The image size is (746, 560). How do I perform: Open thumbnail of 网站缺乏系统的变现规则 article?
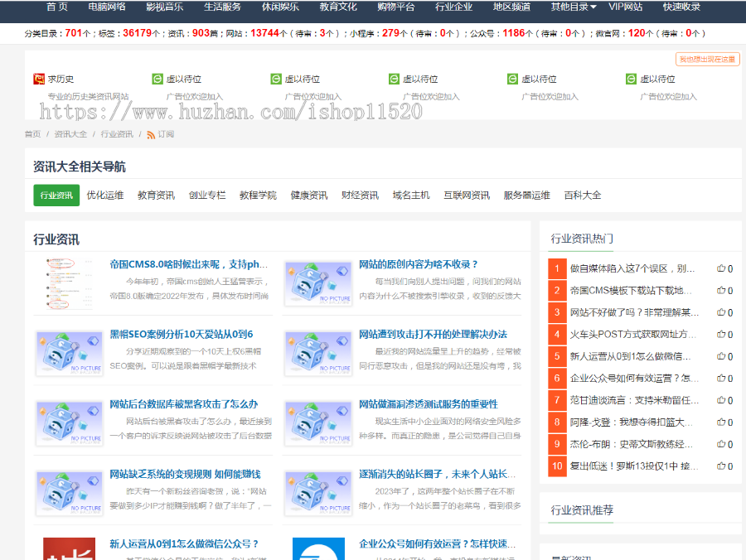coord(70,493)
